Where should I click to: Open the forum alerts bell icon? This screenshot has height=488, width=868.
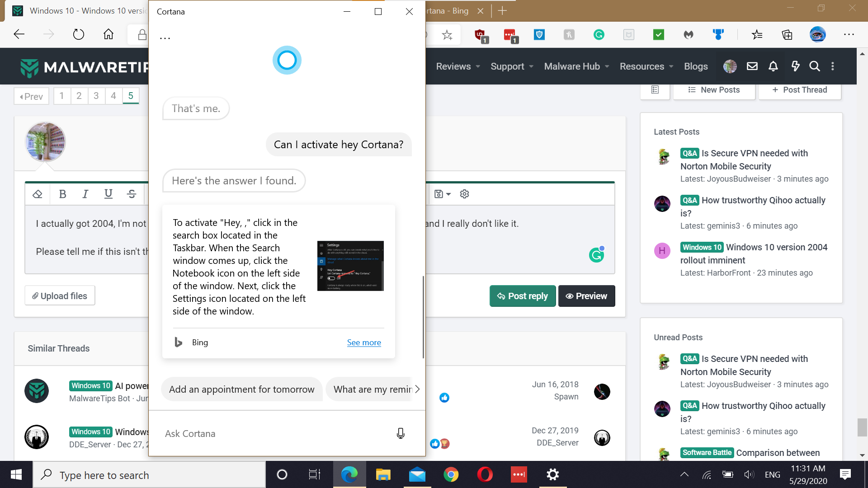coord(773,66)
